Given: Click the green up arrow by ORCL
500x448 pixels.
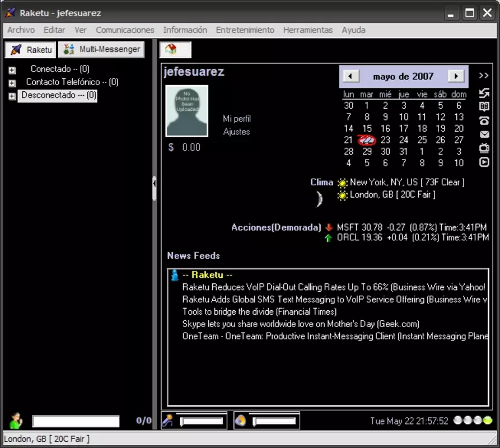Looking at the screenshot, I should [328, 238].
